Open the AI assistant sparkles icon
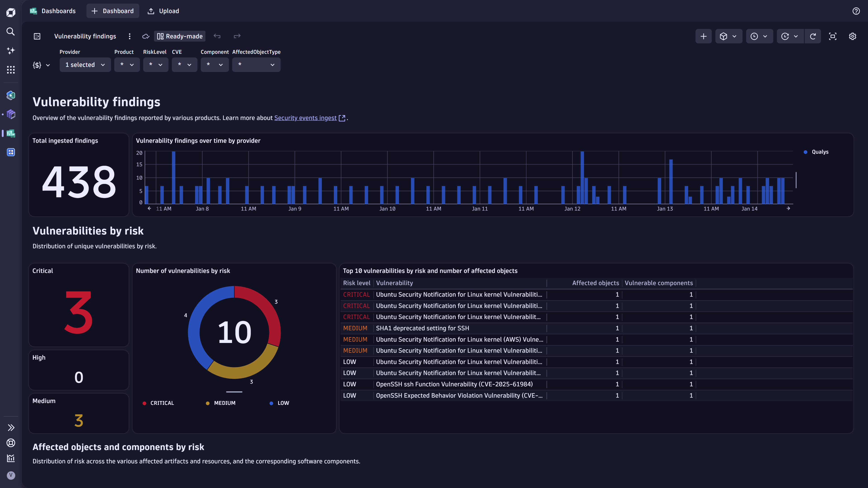Image resolution: width=868 pixels, height=488 pixels. 10,51
